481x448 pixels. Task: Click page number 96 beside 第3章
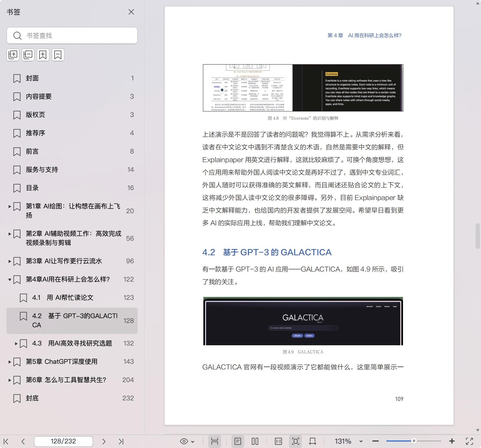coord(130,261)
